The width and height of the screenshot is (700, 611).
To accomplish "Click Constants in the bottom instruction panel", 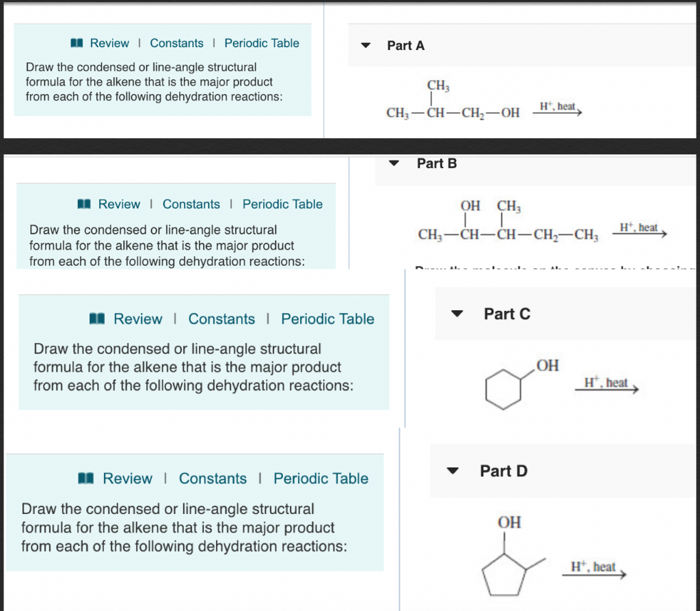I will (x=213, y=478).
